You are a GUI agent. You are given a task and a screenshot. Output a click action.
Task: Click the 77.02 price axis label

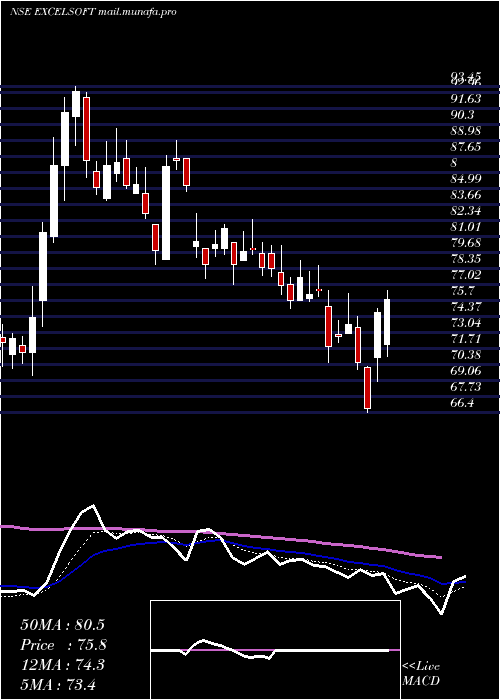coord(466,275)
